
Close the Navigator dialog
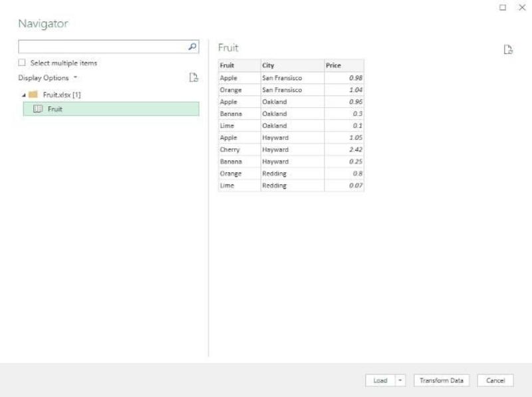pyautogui.click(x=522, y=7)
